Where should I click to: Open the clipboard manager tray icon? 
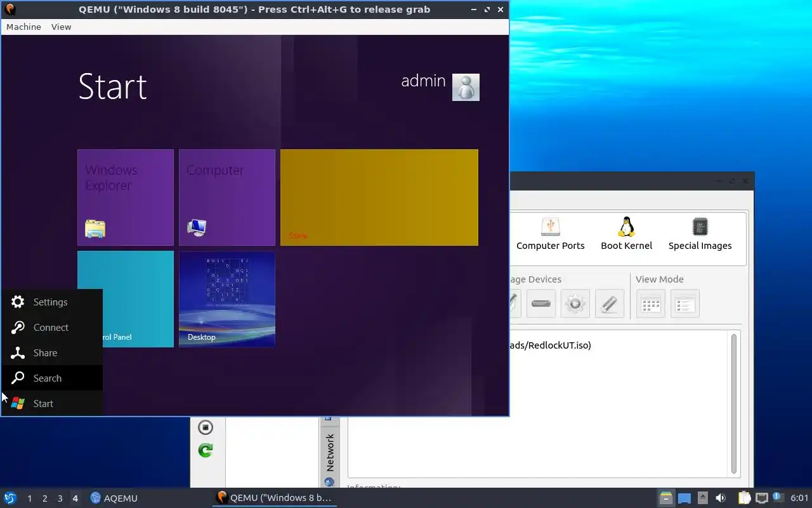[x=744, y=498]
